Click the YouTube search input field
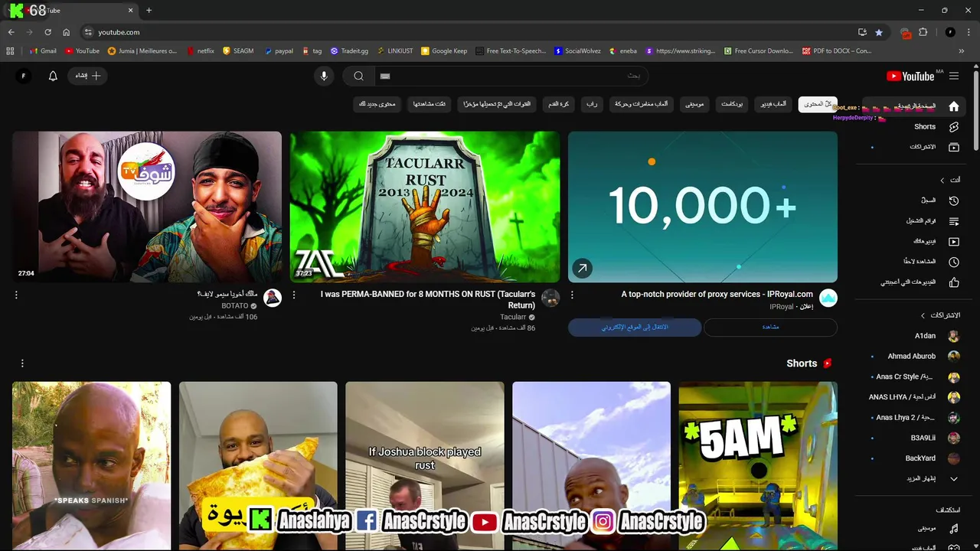Screen dimensions: 980x551 tap(511, 76)
